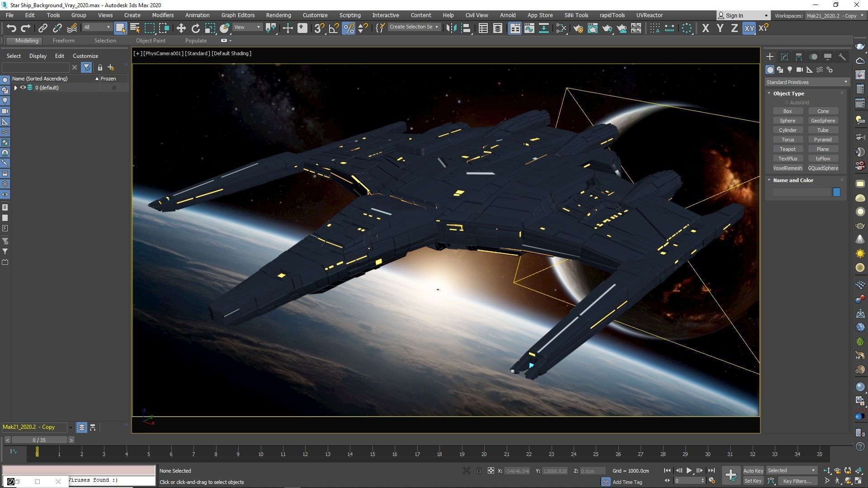
Task: Toggle 3D Snaps icon
Action: tap(319, 28)
